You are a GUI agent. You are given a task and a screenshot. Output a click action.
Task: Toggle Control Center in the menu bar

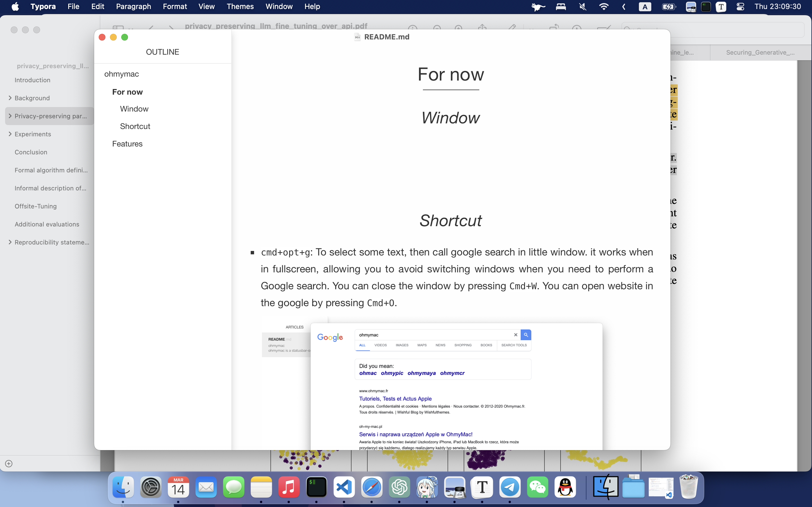(x=741, y=6)
